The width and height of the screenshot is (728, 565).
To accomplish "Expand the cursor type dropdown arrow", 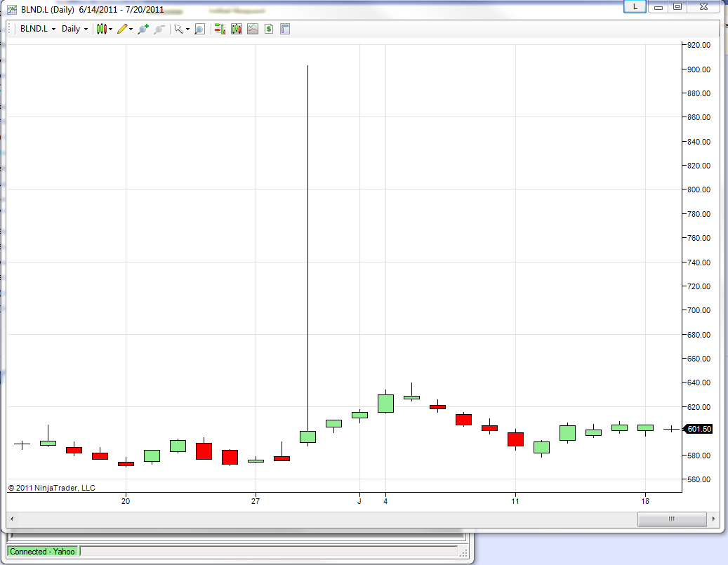I will (x=187, y=29).
